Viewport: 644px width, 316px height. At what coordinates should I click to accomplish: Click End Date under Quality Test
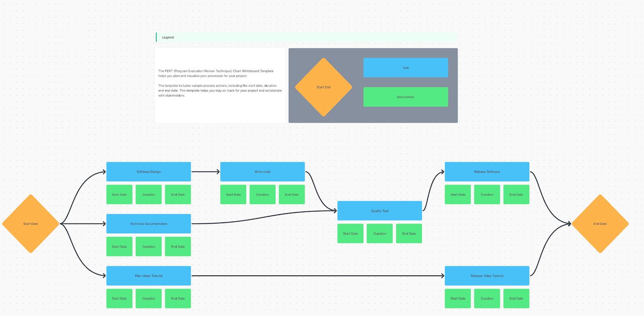[409, 234]
